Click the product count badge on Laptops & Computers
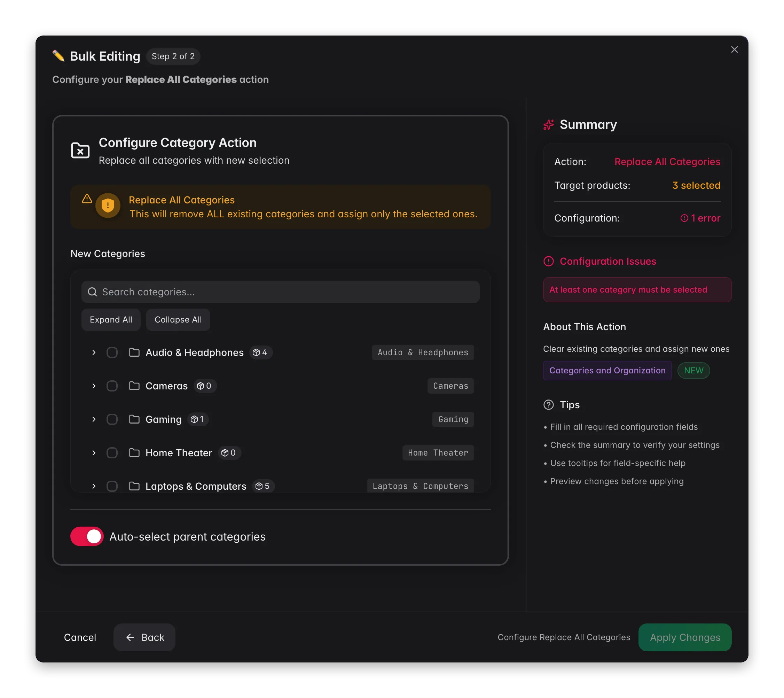784x698 pixels. pyautogui.click(x=264, y=486)
